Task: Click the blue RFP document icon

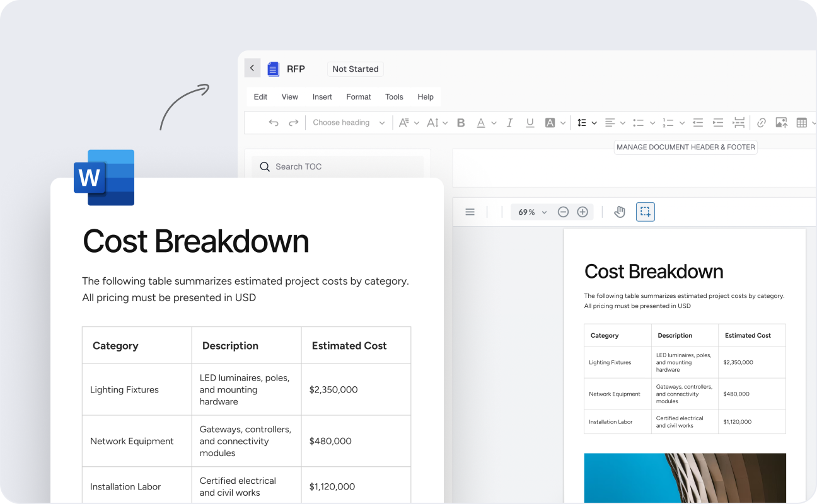Action: [x=273, y=69]
